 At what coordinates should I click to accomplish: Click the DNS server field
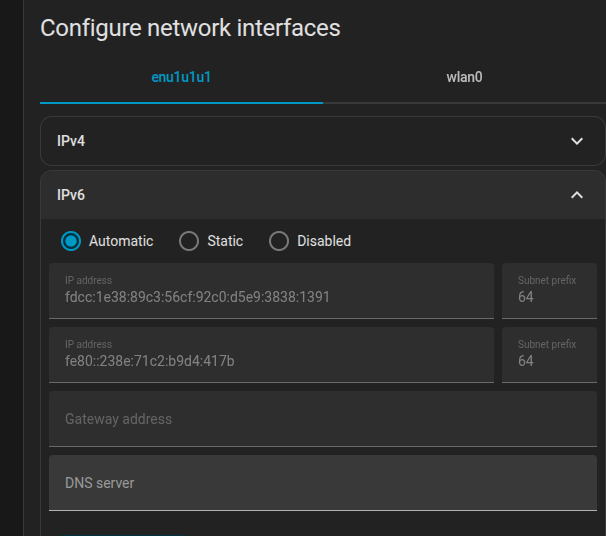(x=323, y=483)
